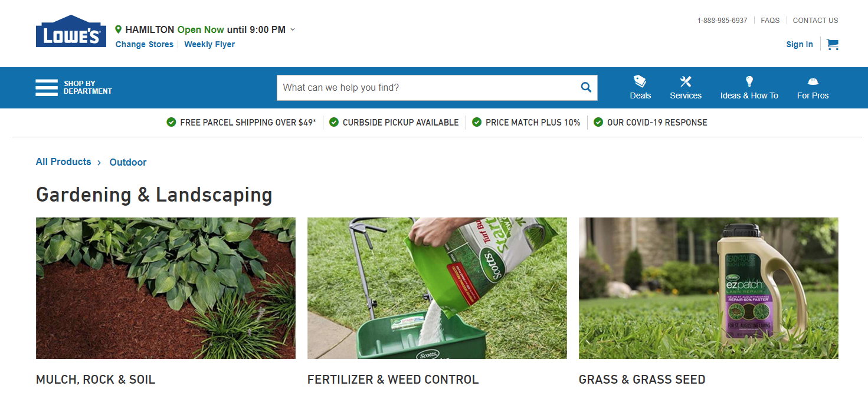868x399 pixels.
Task: Open the Services tools icon
Action: click(x=686, y=81)
